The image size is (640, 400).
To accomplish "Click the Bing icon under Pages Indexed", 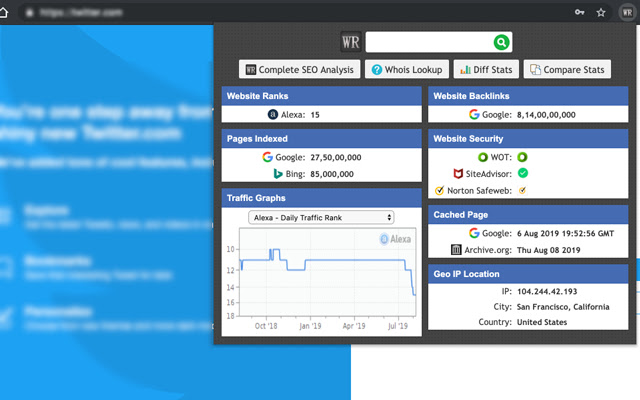I will pyautogui.click(x=278, y=174).
